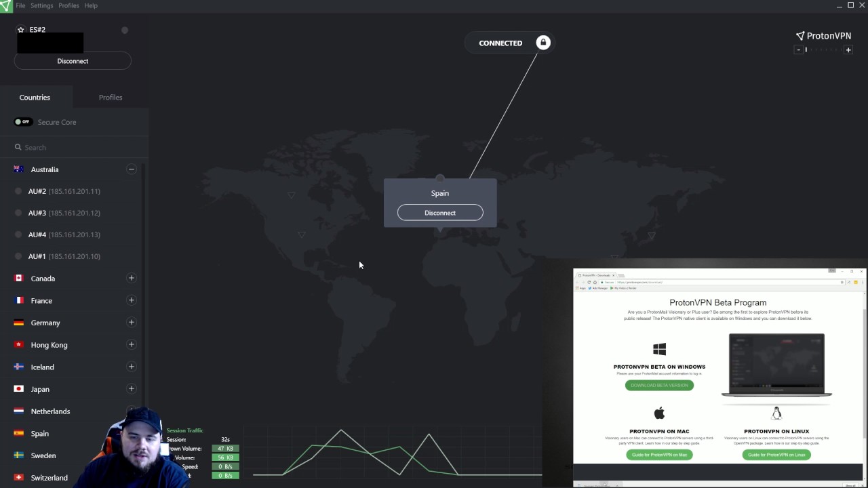Viewport: 868px width, 488px height.
Task: Click the server search field
Action: (x=74, y=147)
